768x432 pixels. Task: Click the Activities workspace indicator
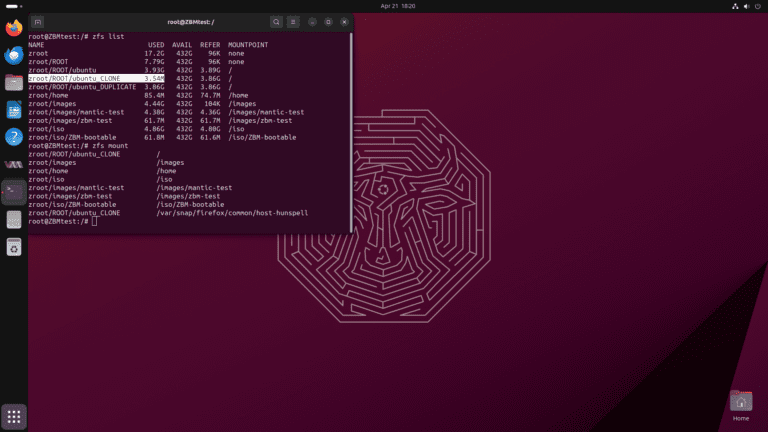pyautogui.click(x=14, y=6)
